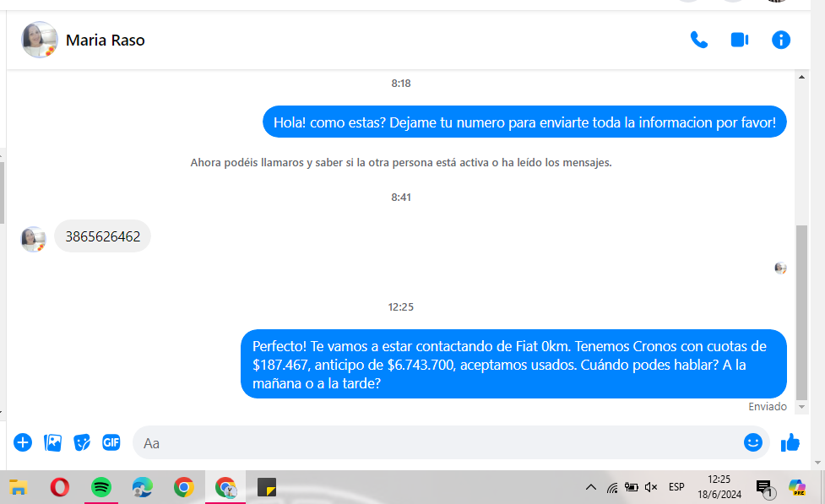
Task: Click Maria's avatar beside the phone number
Action: tap(33, 240)
